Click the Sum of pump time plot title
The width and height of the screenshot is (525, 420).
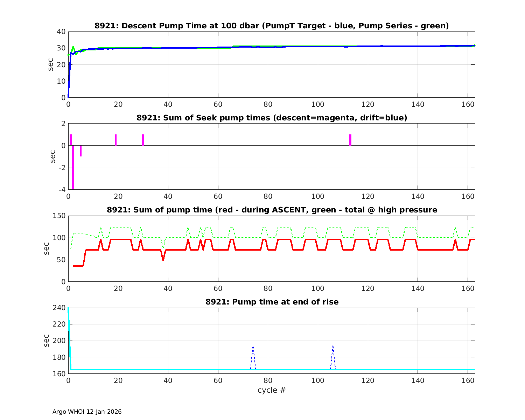[x=272, y=210]
